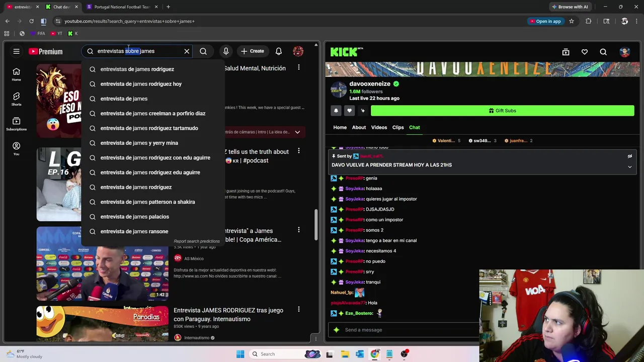Open Kick search magnifier icon
Image resolution: width=644 pixels, height=362 pixels.
(603, 52)
